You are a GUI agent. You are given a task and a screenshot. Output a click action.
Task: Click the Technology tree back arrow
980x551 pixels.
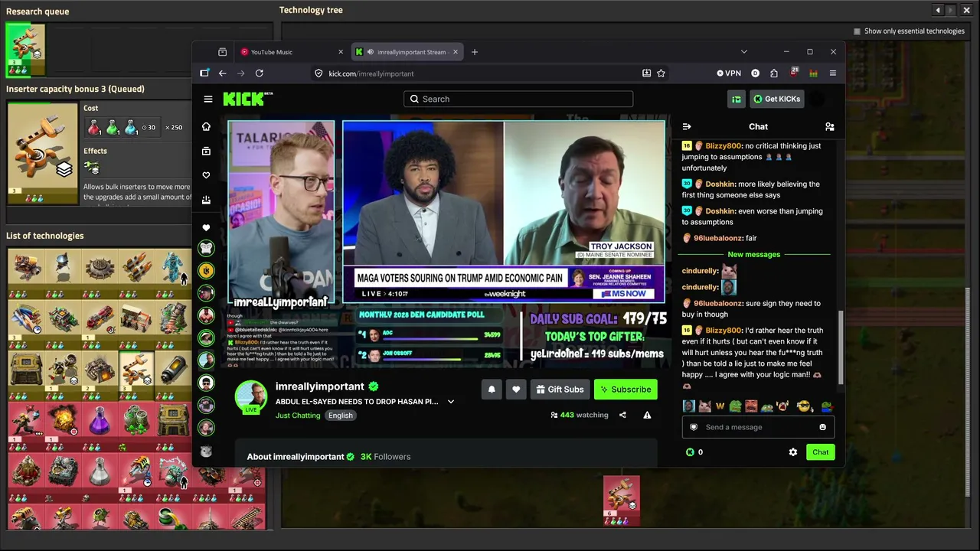click(938, 10)
